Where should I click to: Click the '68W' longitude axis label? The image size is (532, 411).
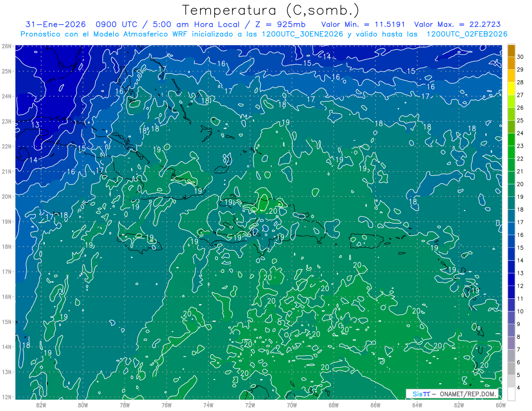pyautogui.click(x=333, y=404)
